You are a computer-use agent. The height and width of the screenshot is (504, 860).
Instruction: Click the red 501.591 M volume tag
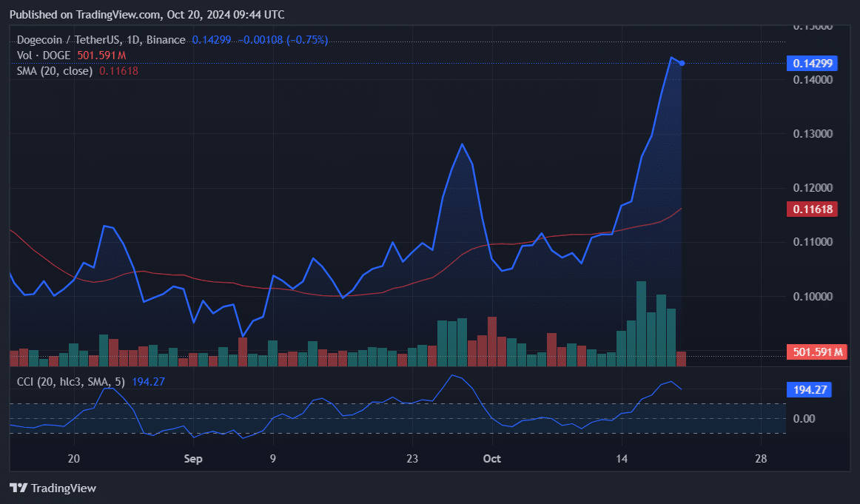point(818,352)
